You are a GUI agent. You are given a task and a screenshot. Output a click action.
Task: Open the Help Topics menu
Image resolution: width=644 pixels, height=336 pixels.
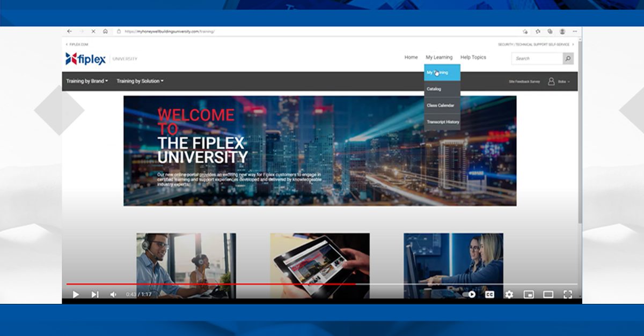(473, 57)
